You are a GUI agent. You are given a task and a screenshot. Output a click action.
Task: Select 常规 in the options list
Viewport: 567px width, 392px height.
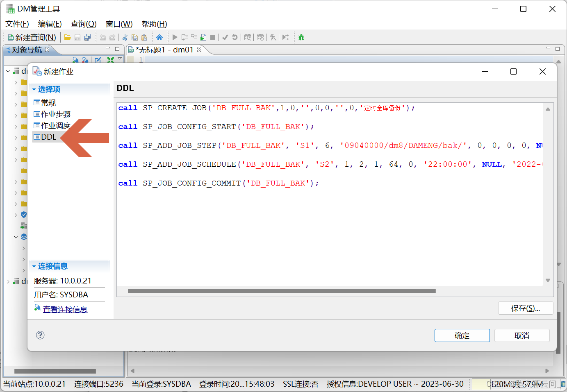point(45,102)
